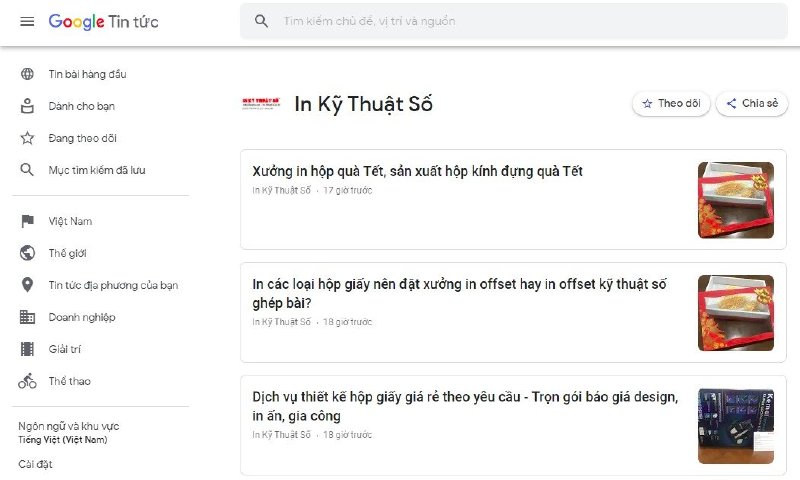The image size is (800, 480).
Task: Click the search magnifier icon
Action: pyautogui.click(x=262, y=21)
